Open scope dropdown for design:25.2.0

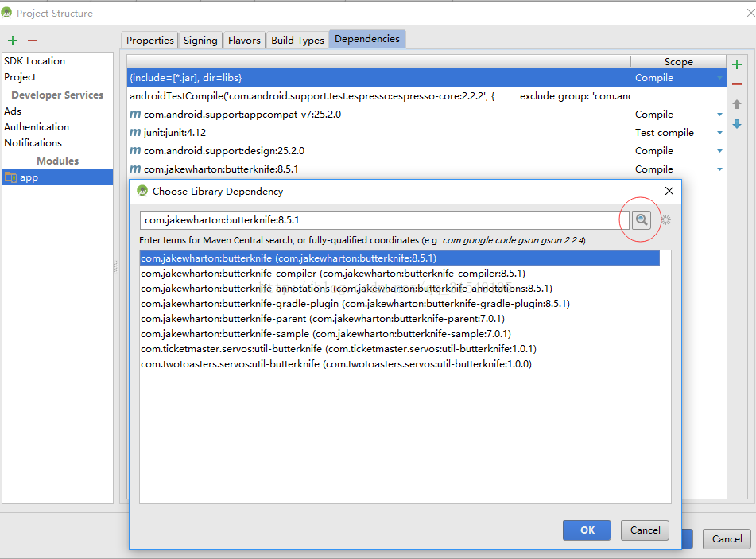pyautogui.click(x=720, y=151)
